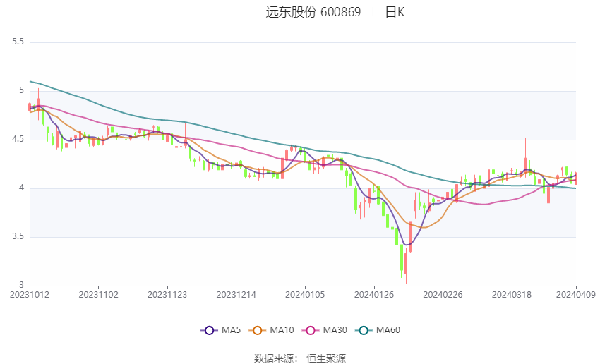Hide the MA10 line via its label
The image size is (600, 364).
(x=282, y=330)
